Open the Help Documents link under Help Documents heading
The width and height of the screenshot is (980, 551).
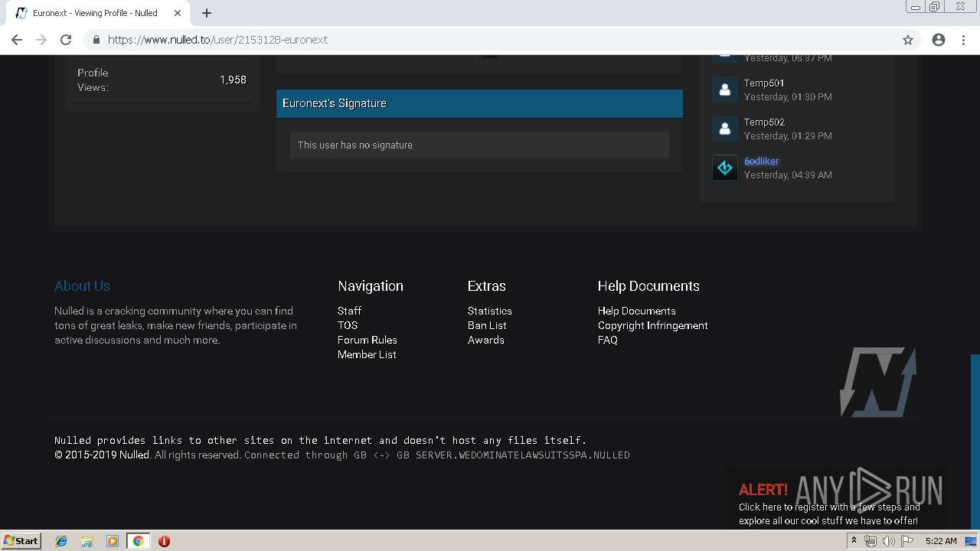coord(637,311)
